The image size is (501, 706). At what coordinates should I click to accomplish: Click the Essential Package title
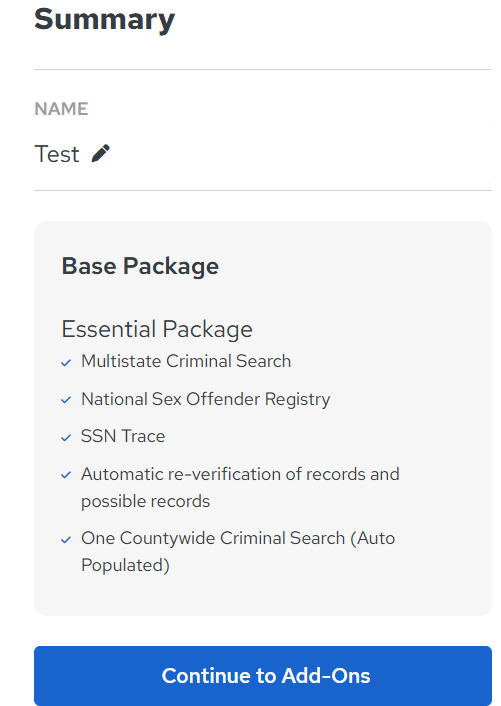click(157, 329)
